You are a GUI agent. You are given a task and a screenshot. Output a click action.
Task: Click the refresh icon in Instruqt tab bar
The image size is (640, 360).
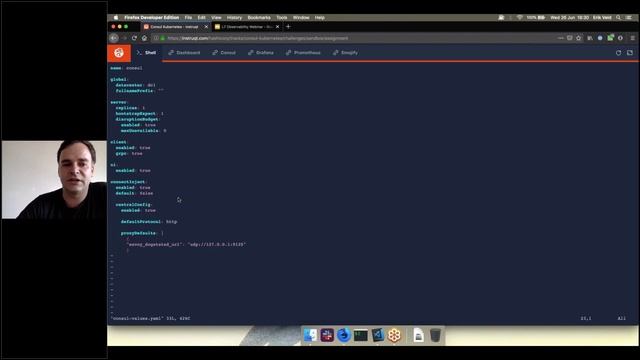pos(618,53)
